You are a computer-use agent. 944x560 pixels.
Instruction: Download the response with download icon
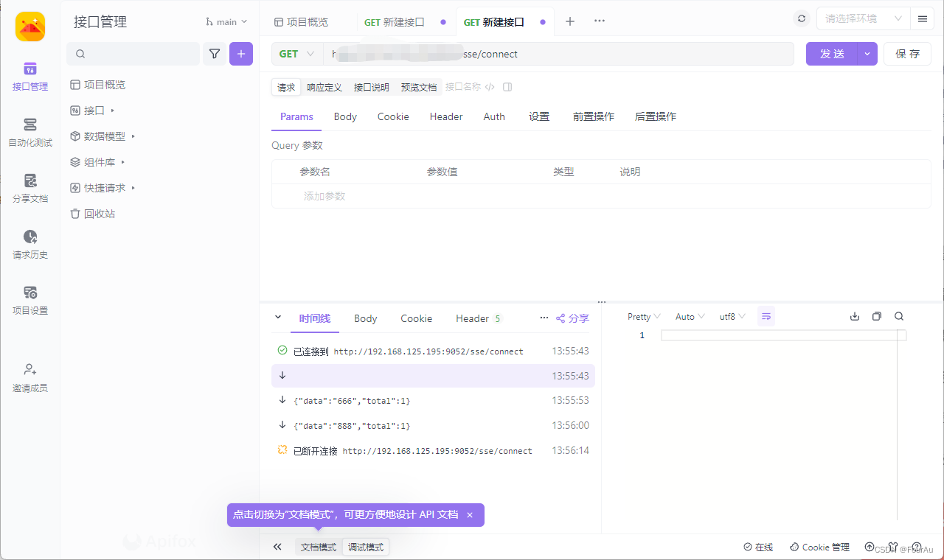pyautogui.click(x=855, y=317)
